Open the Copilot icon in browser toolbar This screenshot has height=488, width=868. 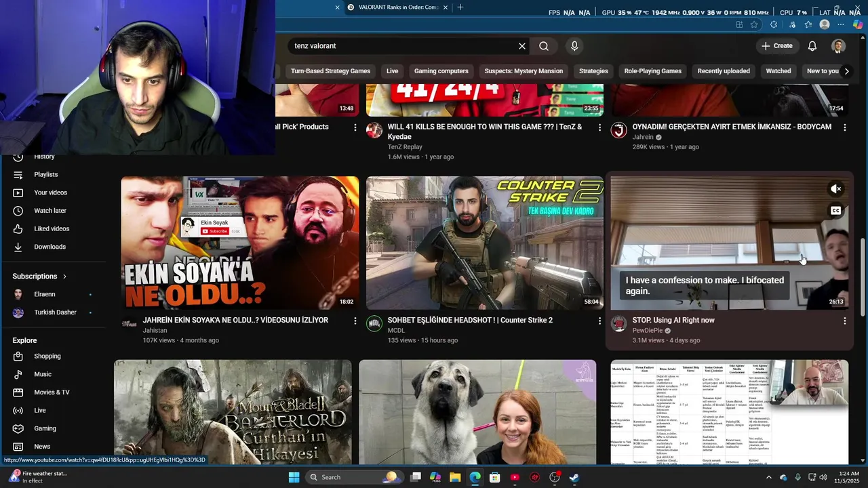click(x=858, y=25)
